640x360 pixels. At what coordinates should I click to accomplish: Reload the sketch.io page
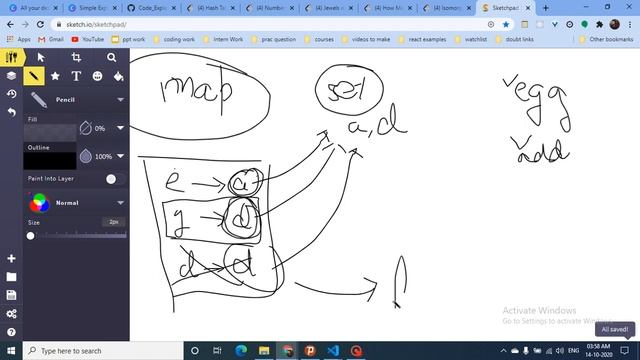(x=40, y=24)
